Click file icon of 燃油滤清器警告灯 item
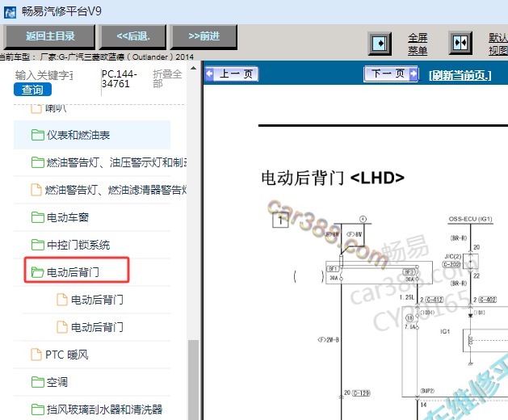Screen dimensions: 508x420 [x=36, y=190]
